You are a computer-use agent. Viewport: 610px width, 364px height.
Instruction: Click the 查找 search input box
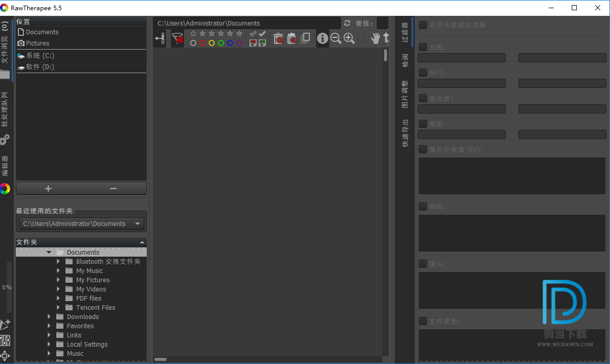[x=383, y=23]
